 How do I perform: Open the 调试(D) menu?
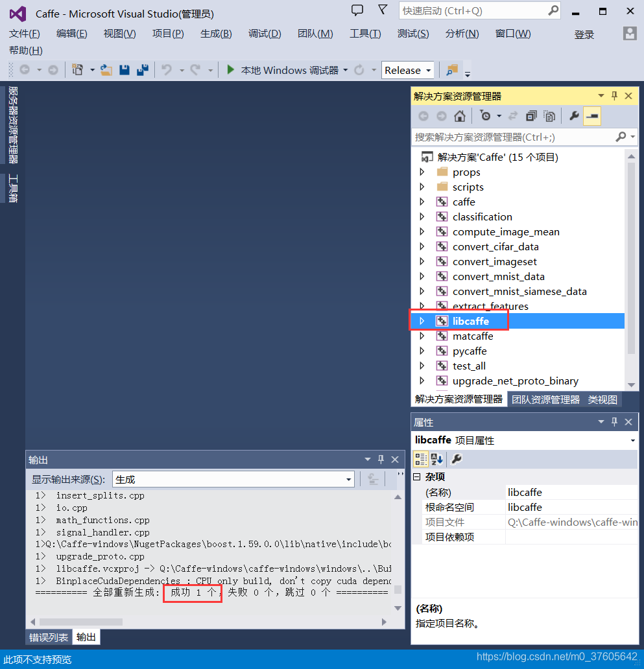point(265,33)
